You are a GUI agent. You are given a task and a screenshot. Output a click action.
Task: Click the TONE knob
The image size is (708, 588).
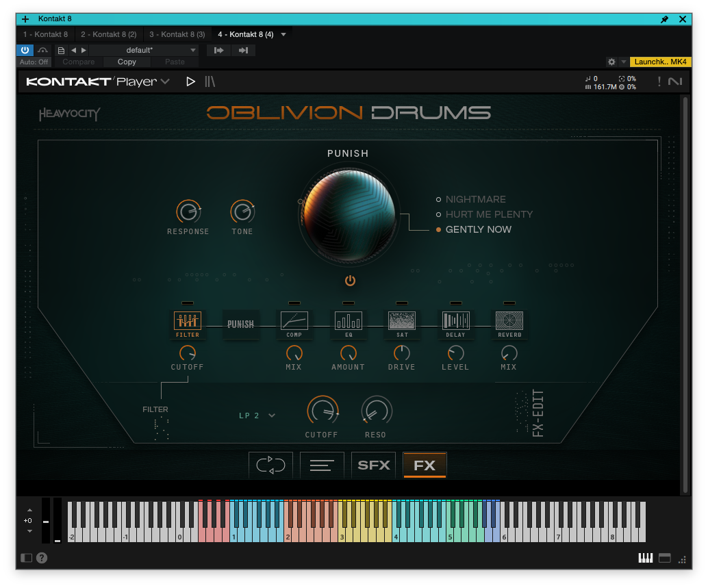pyautogui.click(x=242, y=212)
